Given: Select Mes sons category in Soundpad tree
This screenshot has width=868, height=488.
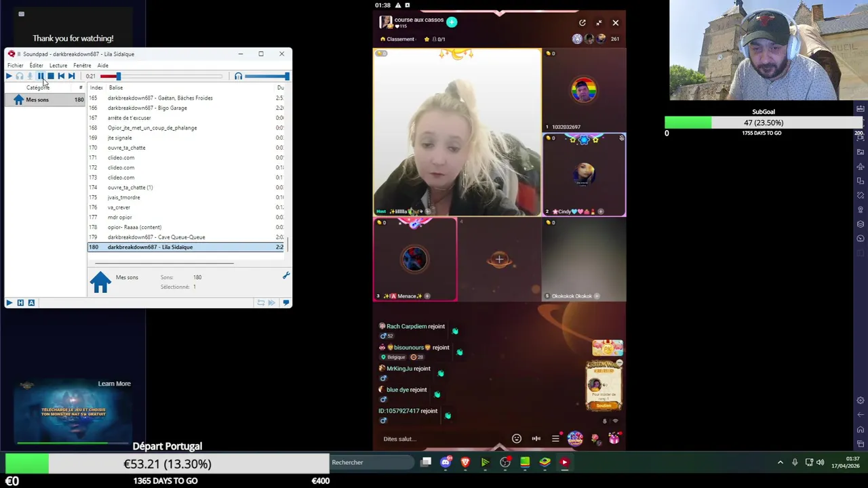Looking at the screenshot, I should pos(45,100).
